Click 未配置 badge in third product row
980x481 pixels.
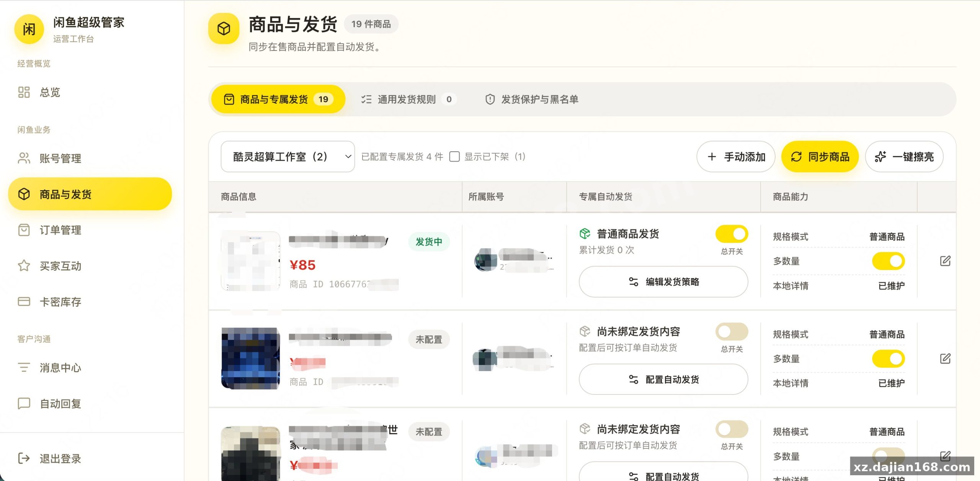429,432
